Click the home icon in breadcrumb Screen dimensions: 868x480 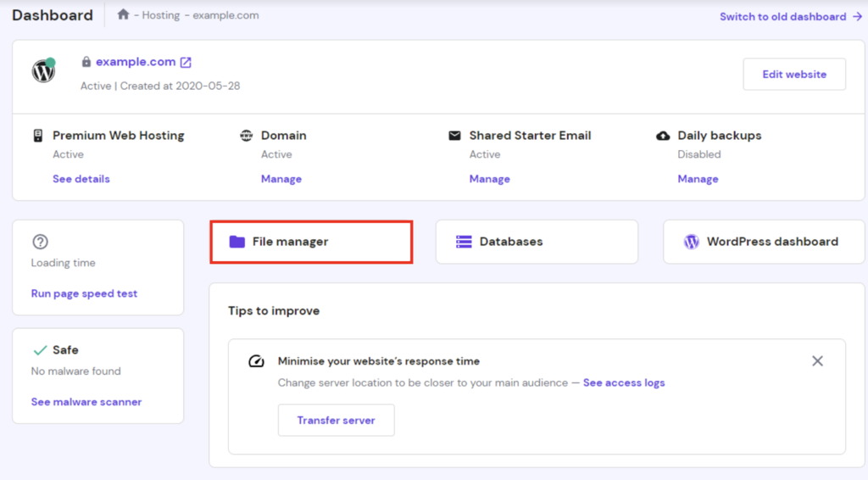(x=124, y=15)
